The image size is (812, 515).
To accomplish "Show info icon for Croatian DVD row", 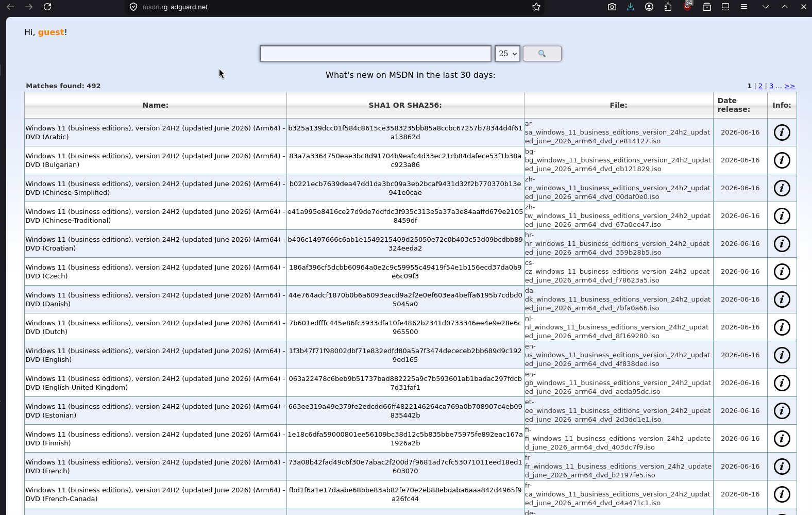I will click(782, 244).
